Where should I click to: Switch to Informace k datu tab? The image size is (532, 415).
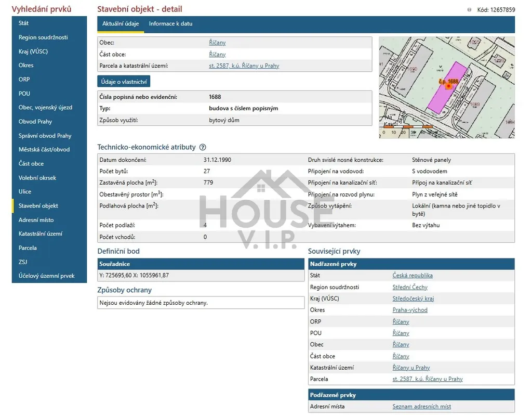(x=170, y=24)
